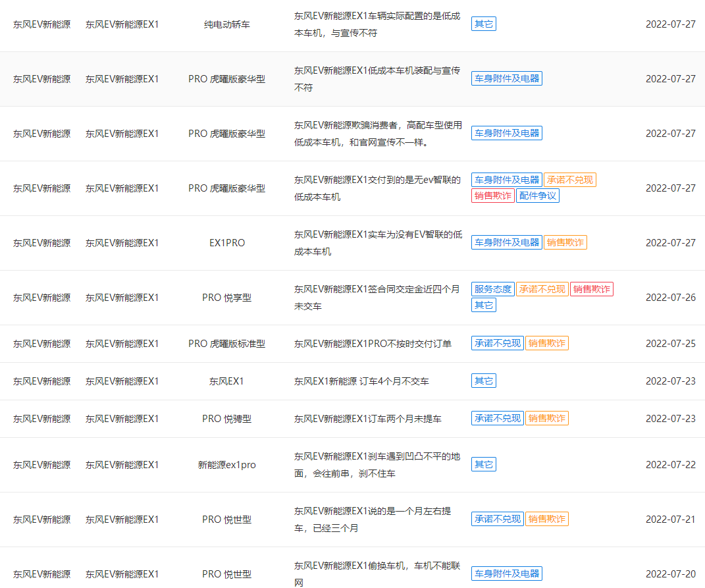Click red 销售欺诈 tag in '无ev智联' row
705x588 pixels.
pyautogui.click(x=493, y=196)
